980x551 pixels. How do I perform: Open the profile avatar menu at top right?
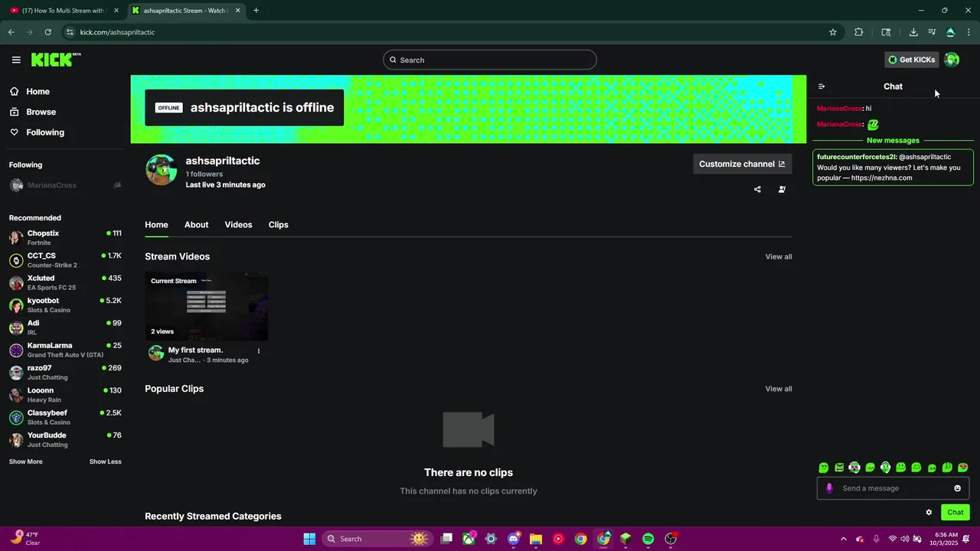click(x=952, y=60)
